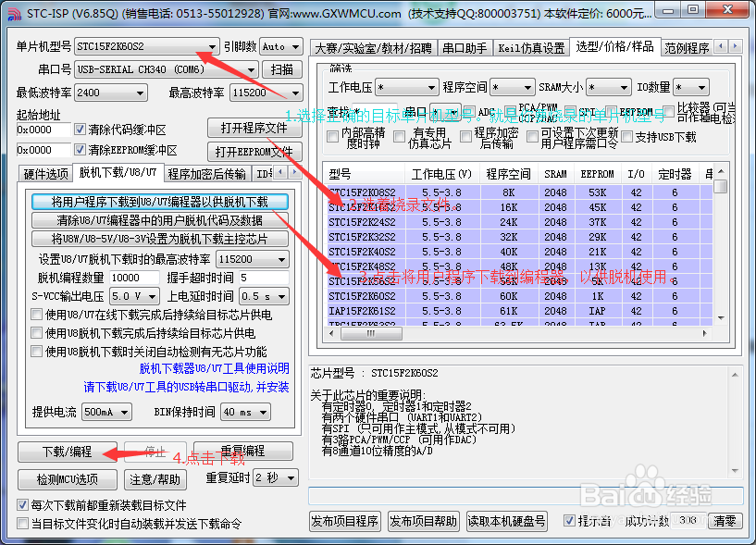The width and height of the screenshot is (756, 545).
Task: Open 大赛/实验室/教材/招聘 tab
Action: click(x=374, y=48)
